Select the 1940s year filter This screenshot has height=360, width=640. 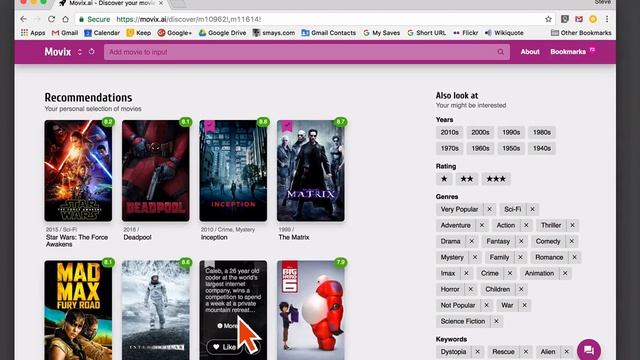[542, 149]
